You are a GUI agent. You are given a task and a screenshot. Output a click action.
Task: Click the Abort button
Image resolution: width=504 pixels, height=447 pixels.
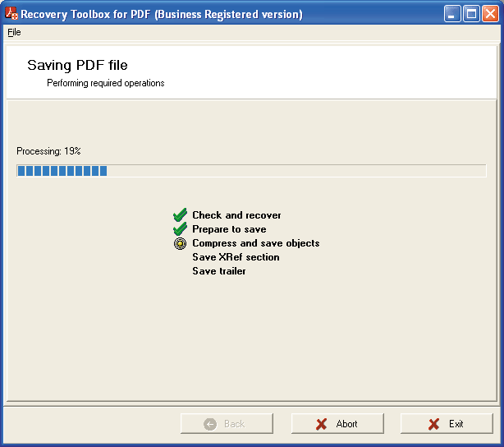click(337, 423)
